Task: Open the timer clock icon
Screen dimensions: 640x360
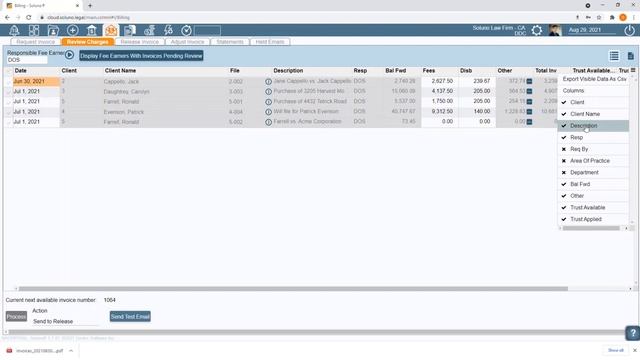Action: coord(187,31)
